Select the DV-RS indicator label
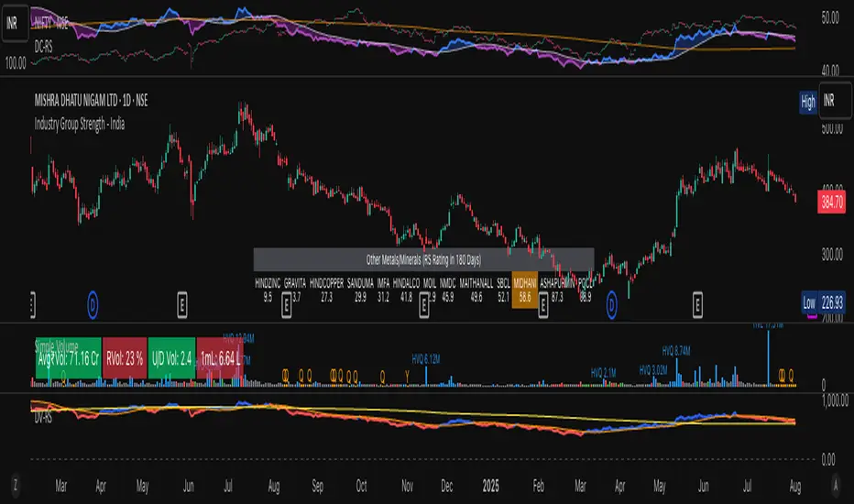The image size is (854, 504). coord(43,418)
